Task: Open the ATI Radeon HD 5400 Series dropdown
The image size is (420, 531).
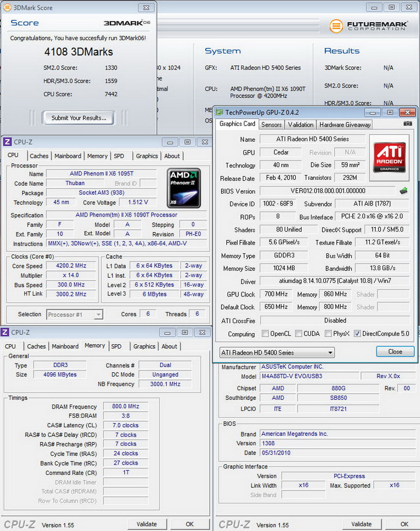Action: [277, 352]
